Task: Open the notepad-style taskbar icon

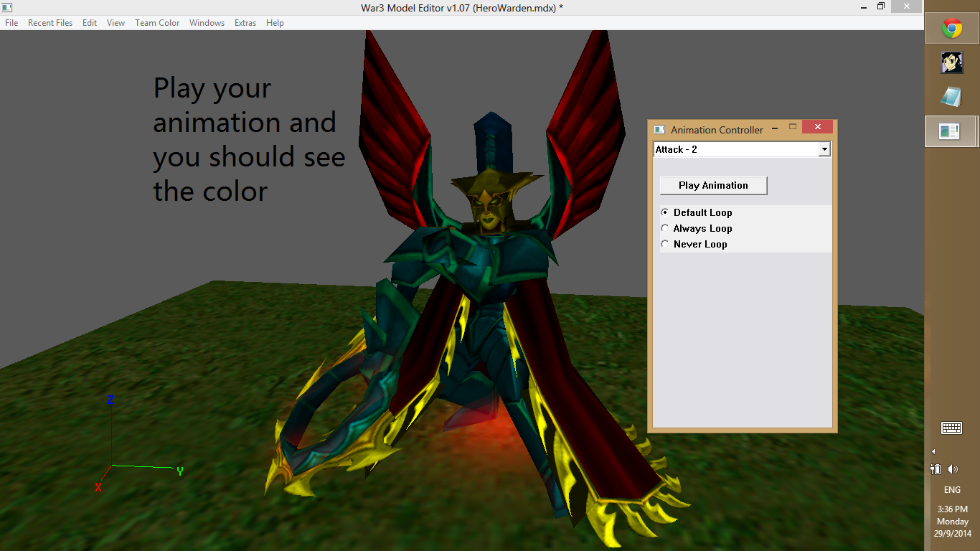Action: (952, 97)
